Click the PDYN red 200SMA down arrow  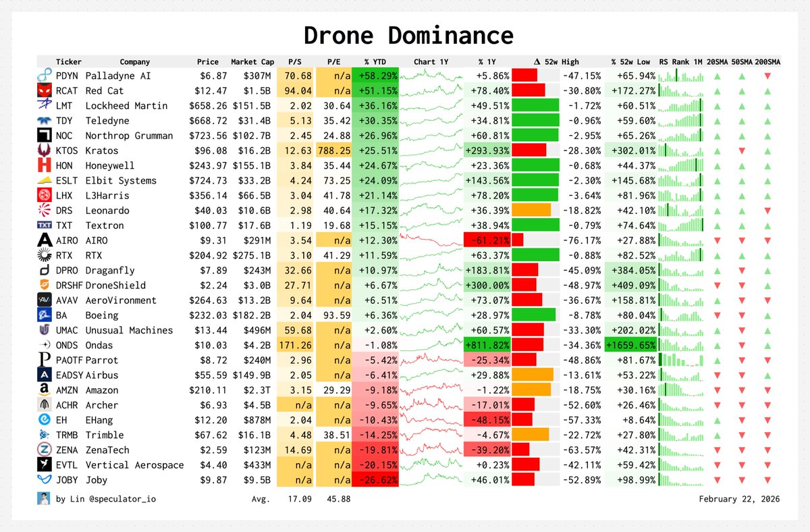(767, 76)
